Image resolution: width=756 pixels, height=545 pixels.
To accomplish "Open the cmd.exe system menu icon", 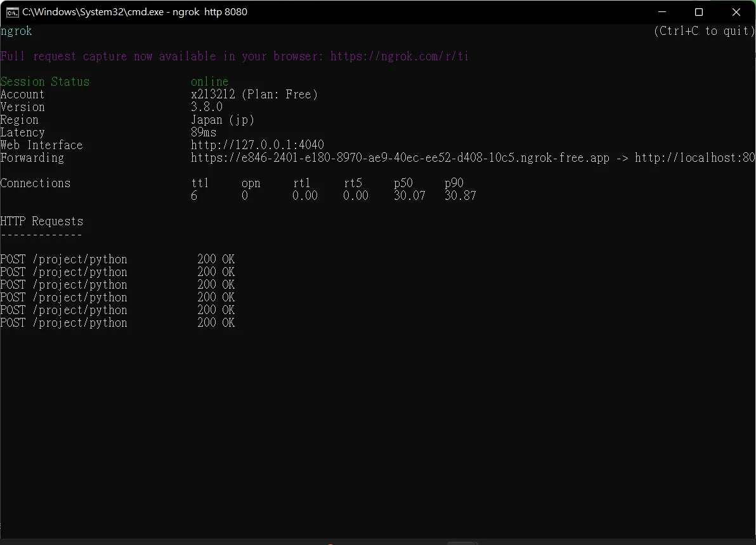I will pos(12,12).
